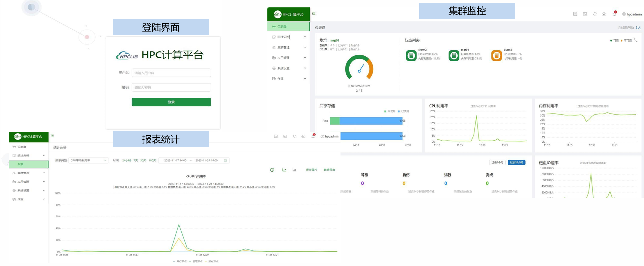Click the green 登录 button
Viewport: 644px width, 266px height.
click(171, 102)
